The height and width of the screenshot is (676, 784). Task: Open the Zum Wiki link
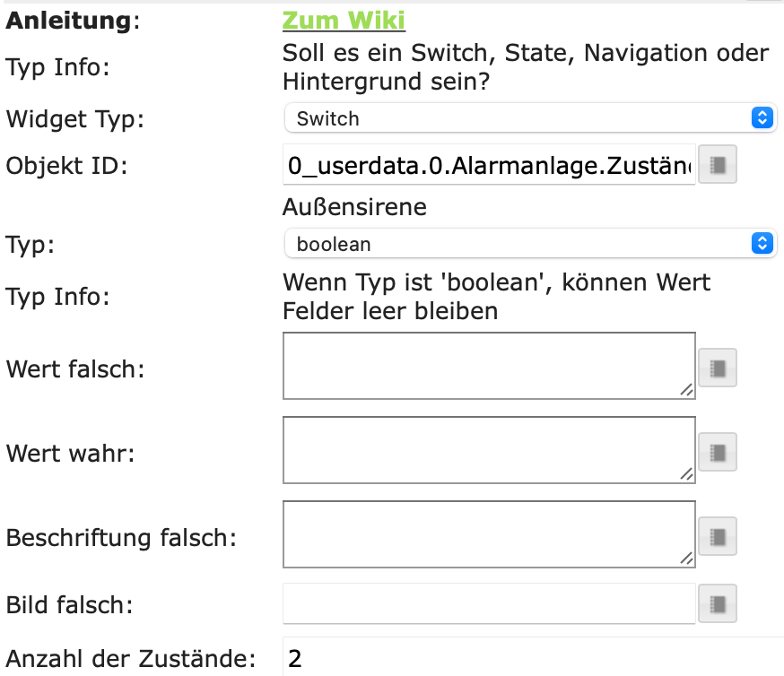click(344, 20)
